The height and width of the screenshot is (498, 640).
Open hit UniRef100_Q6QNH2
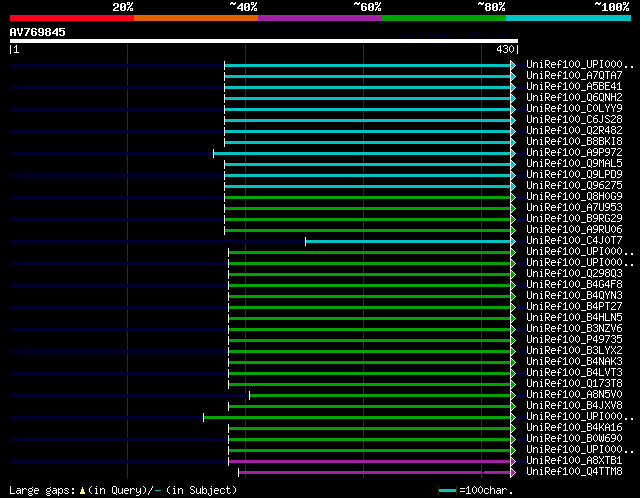pos(574,98)
